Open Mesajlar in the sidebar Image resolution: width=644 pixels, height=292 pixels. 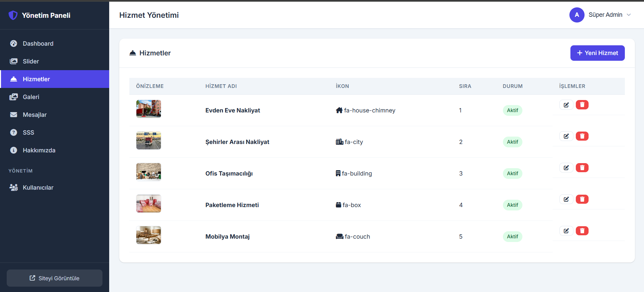[55, 115]
